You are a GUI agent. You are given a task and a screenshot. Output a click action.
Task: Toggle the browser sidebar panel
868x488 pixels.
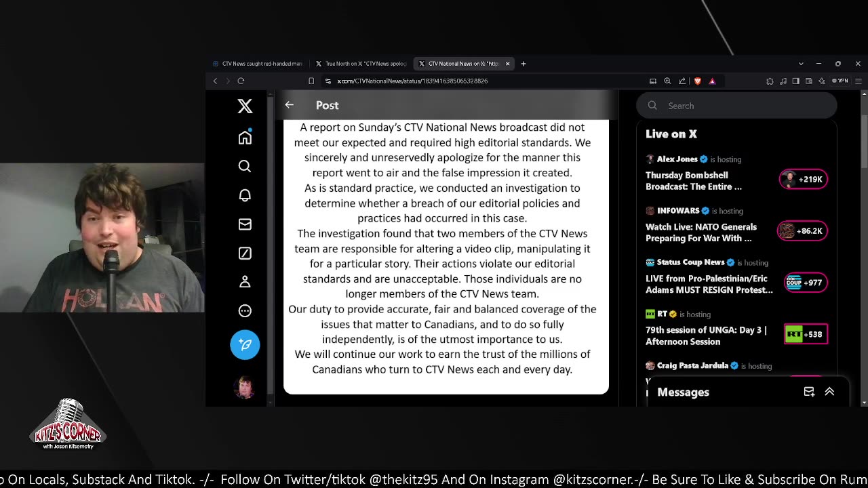[796, 81]
